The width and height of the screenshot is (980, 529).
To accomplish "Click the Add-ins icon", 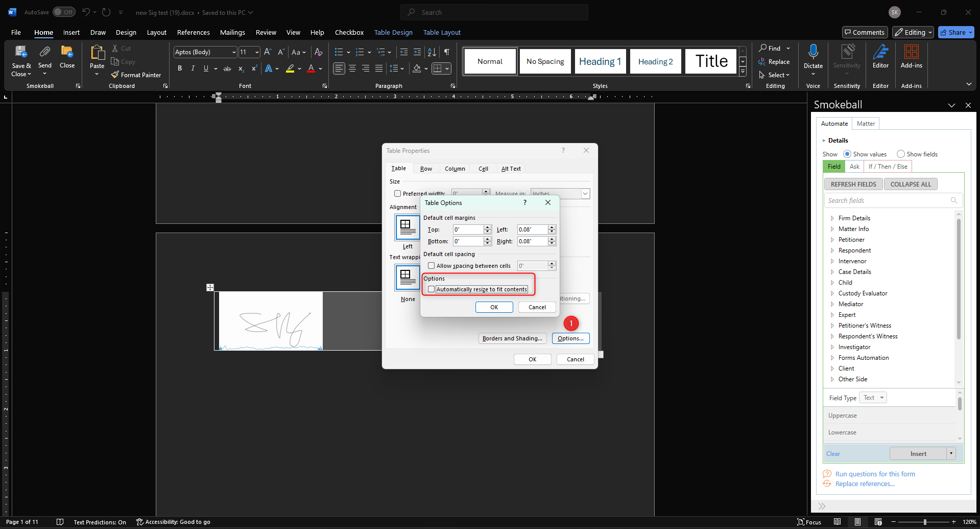I will [911, 56].
